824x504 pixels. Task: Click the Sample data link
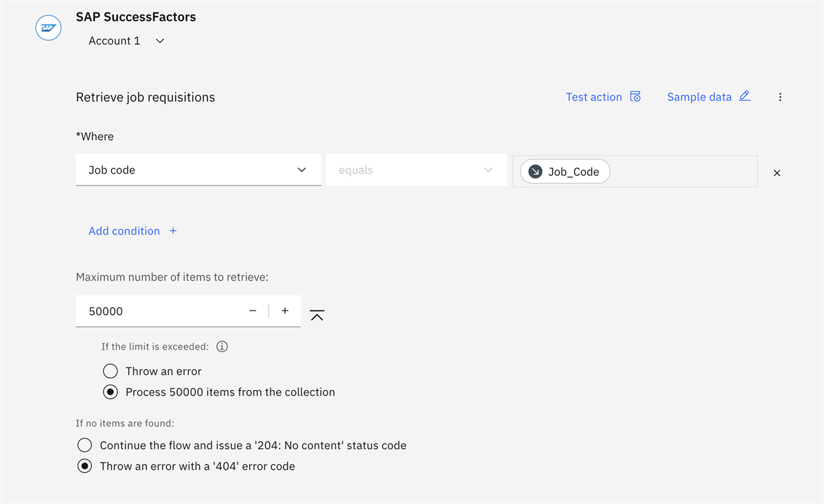pos(700,97)
